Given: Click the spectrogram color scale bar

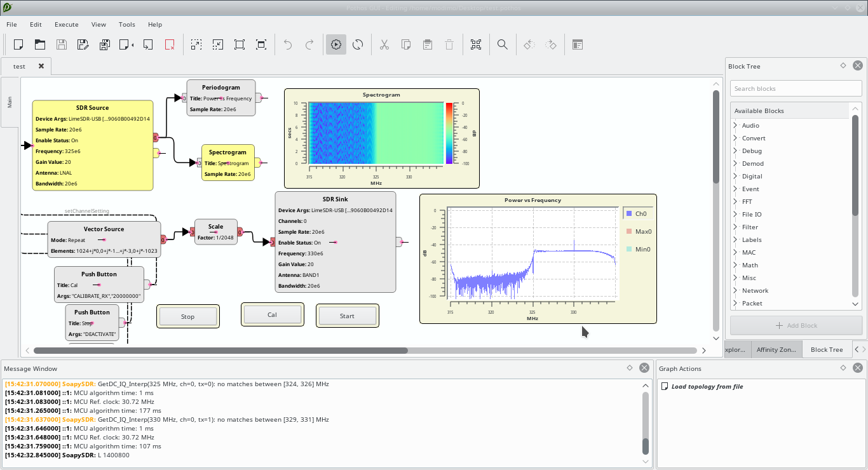Looking at the screenshot, I should [x=449, y=133].
